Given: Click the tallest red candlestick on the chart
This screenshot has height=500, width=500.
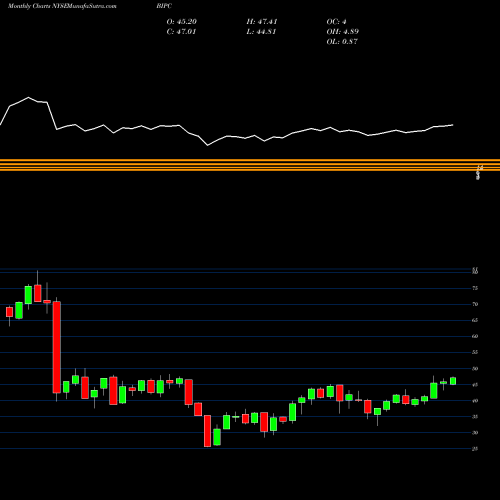Looking at the screenshot, I should (57, 347).
